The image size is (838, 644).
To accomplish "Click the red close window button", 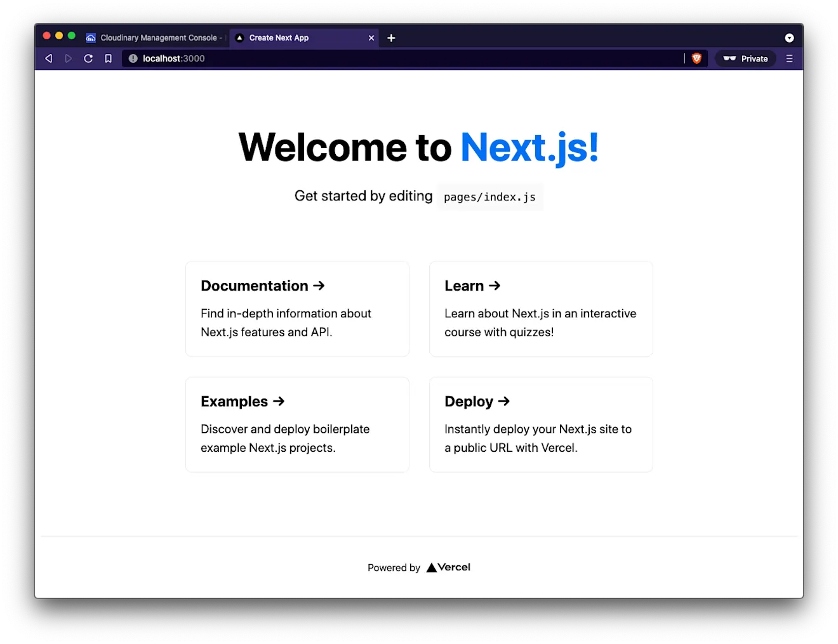I will click(46, 36).
